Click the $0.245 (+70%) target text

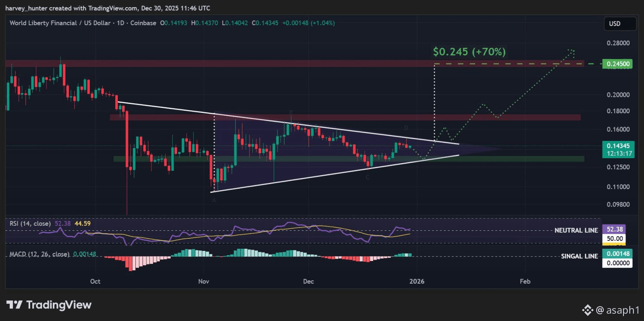point(469,52)
